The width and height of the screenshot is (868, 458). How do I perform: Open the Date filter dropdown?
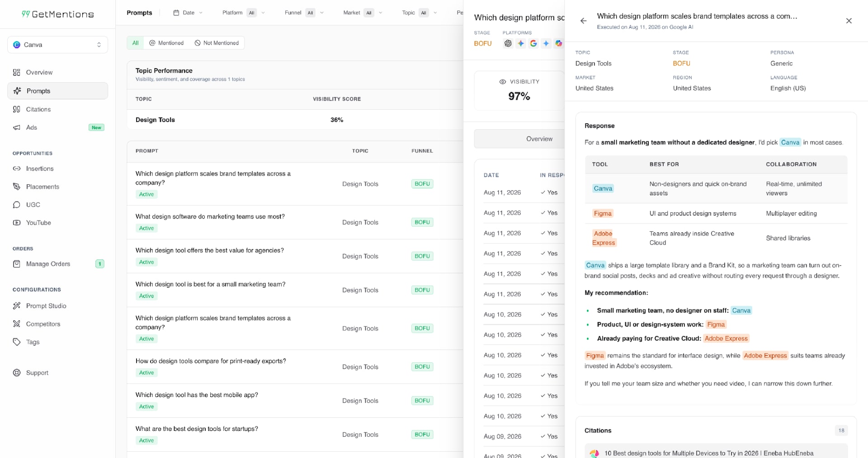[x=188, y=13]
